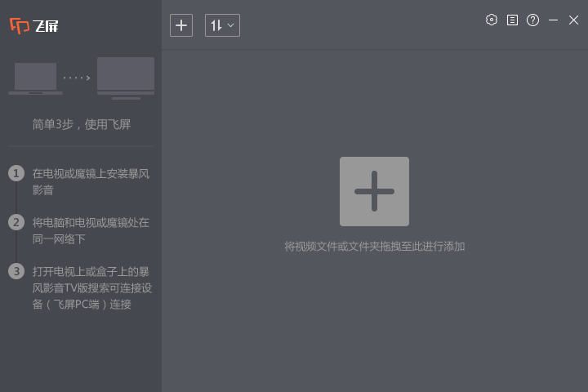The width and height of the screenshot is (588, 392).
Task: Close the 飞屏 window
Action: (573, 20)
